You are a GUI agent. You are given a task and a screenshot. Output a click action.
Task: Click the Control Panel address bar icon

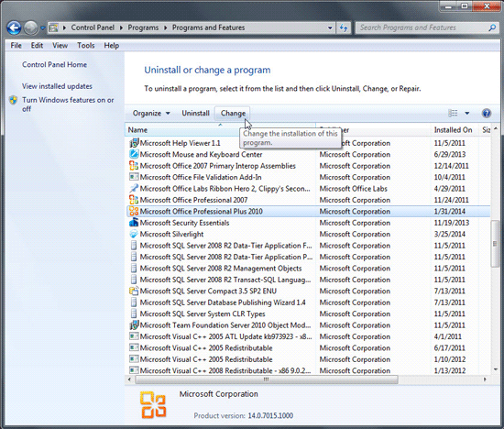[x=54, y=28]
